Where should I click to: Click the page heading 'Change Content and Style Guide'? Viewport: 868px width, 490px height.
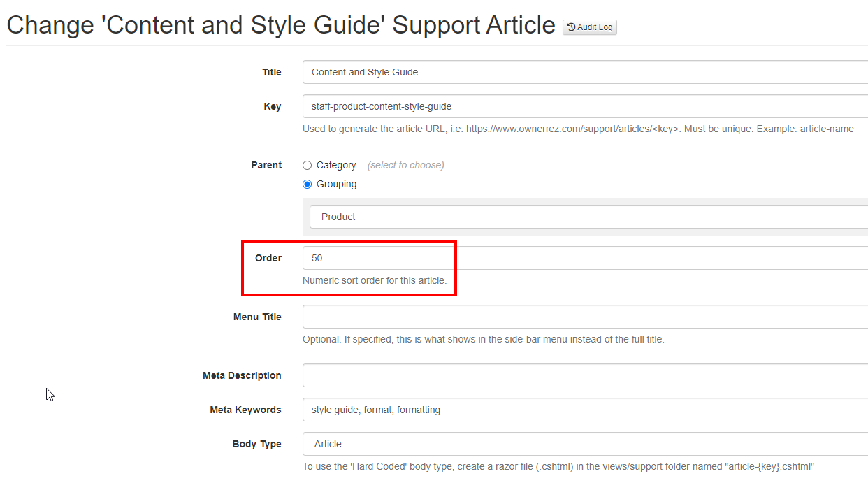click(x=280, y=24)
